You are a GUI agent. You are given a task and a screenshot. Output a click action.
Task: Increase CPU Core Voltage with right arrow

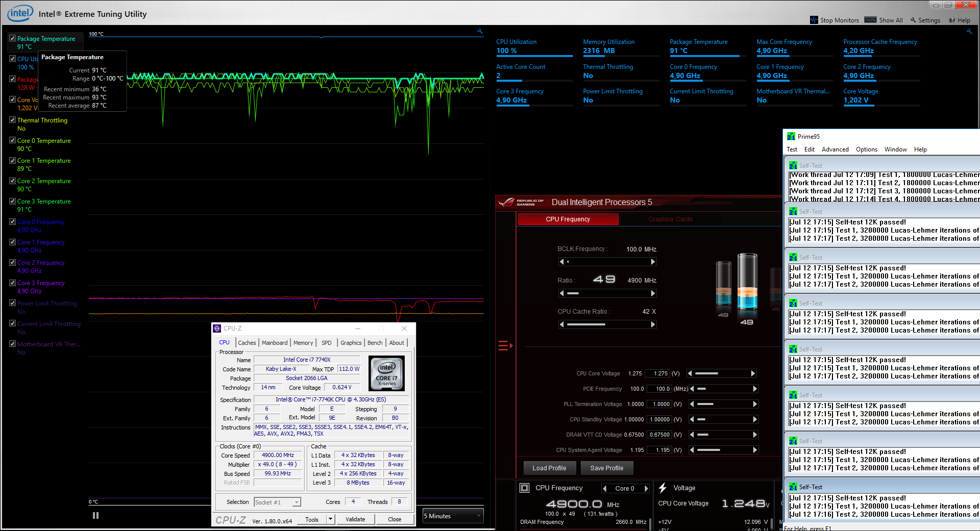point(753,373)
